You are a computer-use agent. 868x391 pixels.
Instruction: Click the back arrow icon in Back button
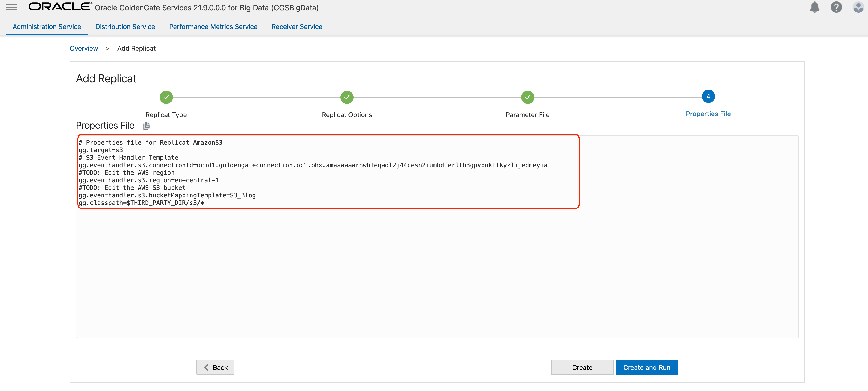[207, 367]
